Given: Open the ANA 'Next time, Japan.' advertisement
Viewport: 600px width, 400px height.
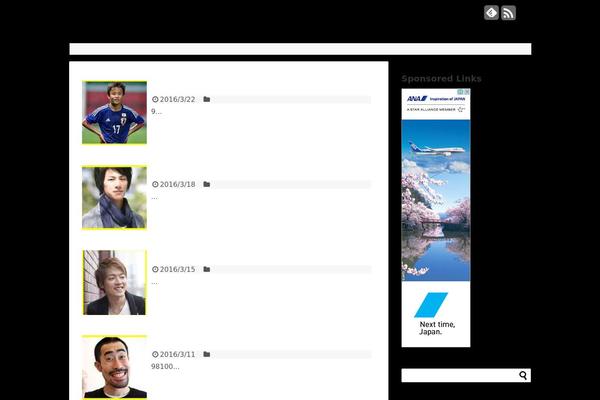Looking at the screenshot, I should point(436,218).
